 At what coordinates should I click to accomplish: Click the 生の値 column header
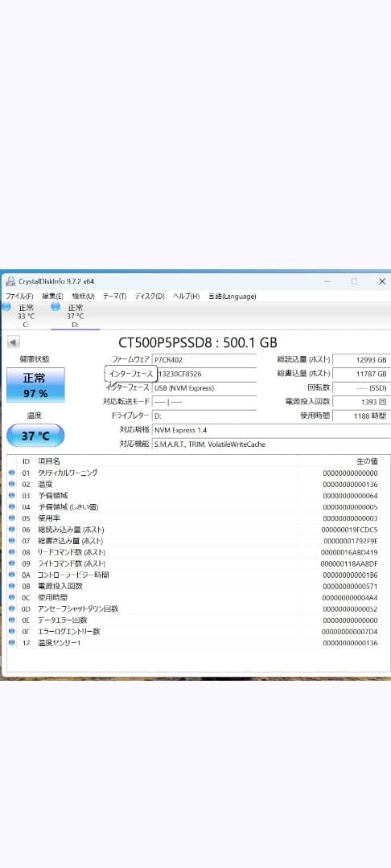coord(367,461)
